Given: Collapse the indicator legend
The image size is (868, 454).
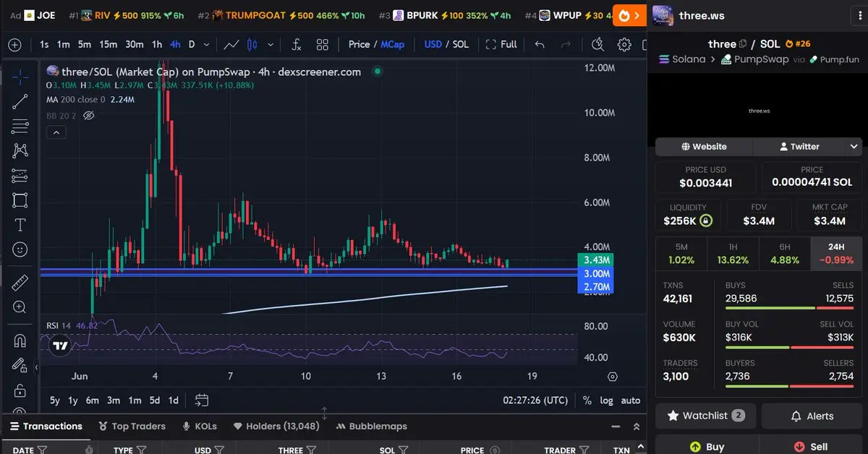Looking at the screenshot, I should [56, 132].
